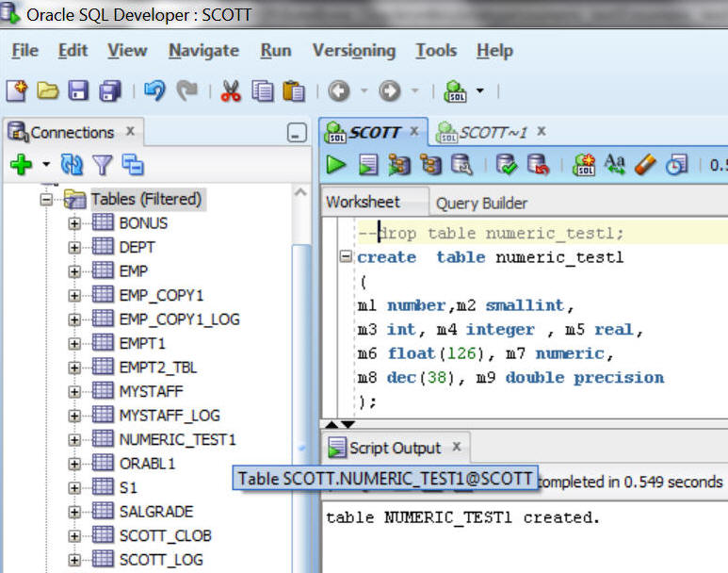Image resolution: width=728 pixels, height=573 pixels.
Task: Click the Schema Browser icon in Connections
Action: [133, 165]
